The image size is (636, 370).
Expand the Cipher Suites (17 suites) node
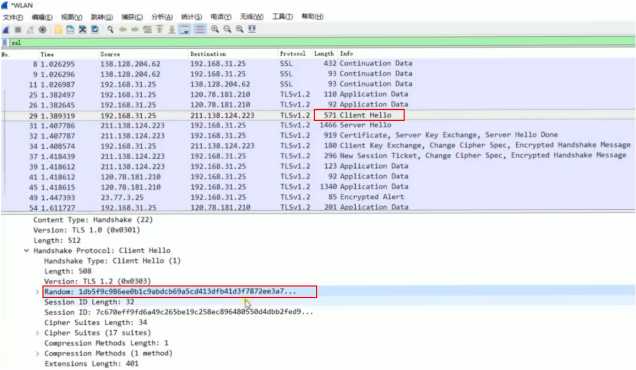coord(37,333)
